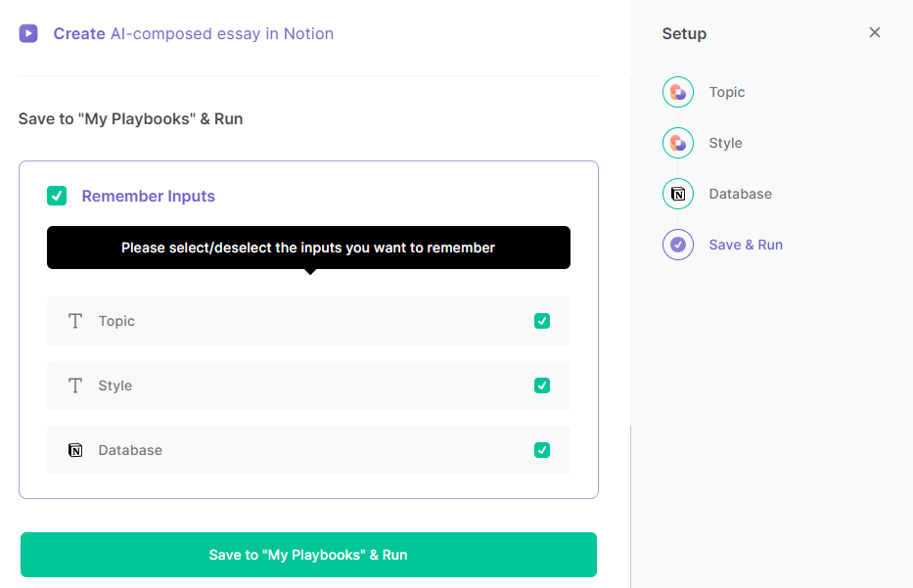Click the Style input row
This screenshot has width=913, height=588.
pyautogui.click(x=308, y=384)
